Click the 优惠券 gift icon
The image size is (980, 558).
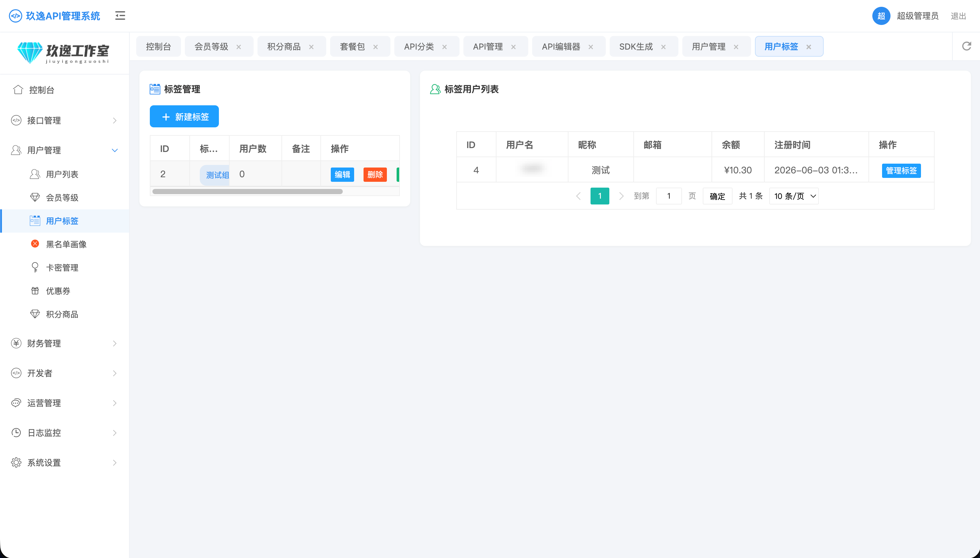click(x=35, y=290)
